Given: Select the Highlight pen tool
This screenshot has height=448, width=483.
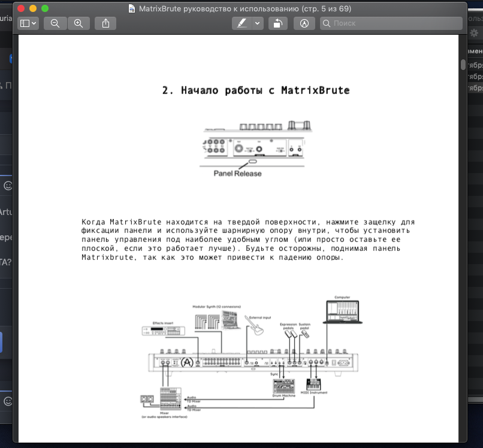Looking at the screenshot, I should pos(242,23).
